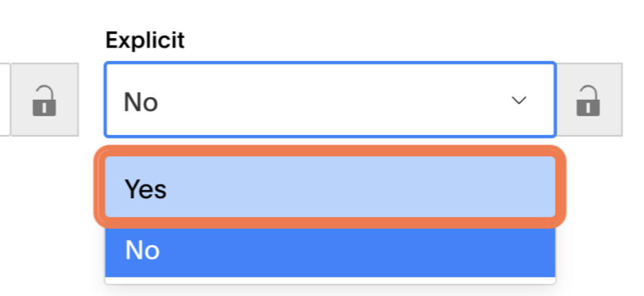Toggle the left unlocked padlock icon

point(44,100)
